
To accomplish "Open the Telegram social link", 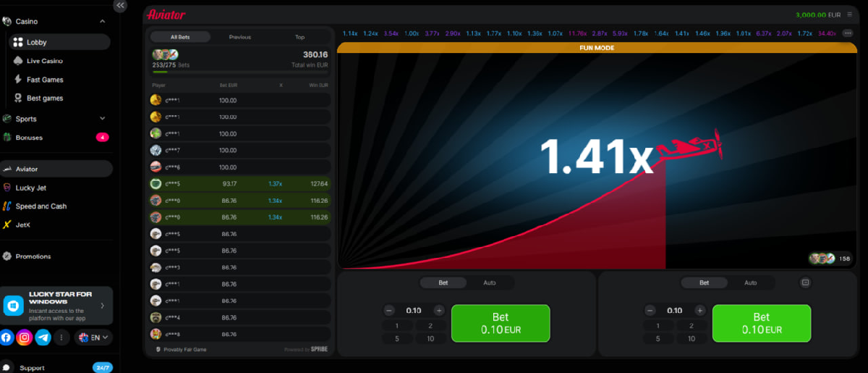I will (x=43, y=338).
